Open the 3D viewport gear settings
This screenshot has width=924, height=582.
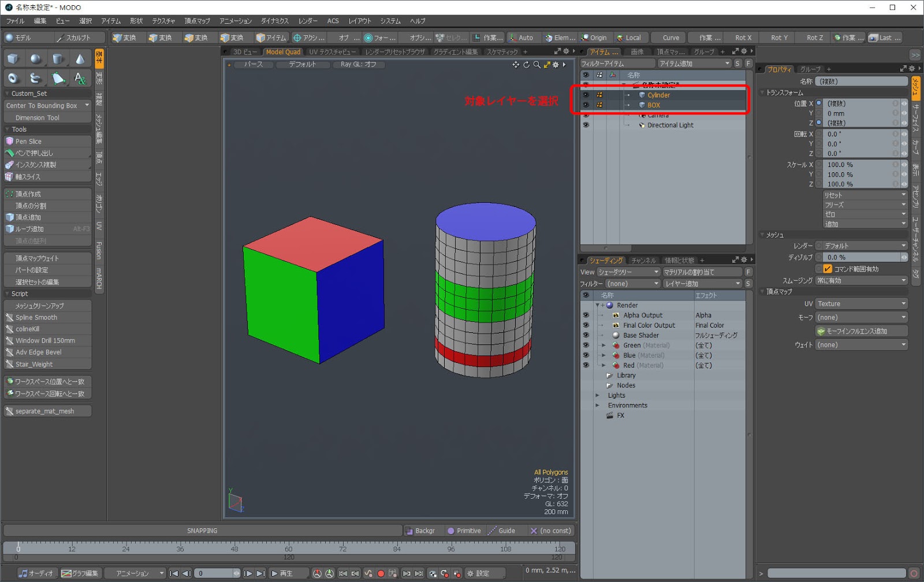[556, 65]
